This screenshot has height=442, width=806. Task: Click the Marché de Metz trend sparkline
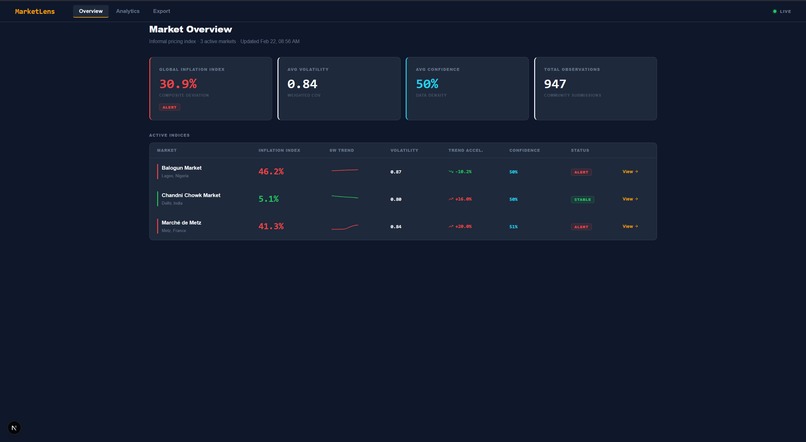(x=345, y=226)
